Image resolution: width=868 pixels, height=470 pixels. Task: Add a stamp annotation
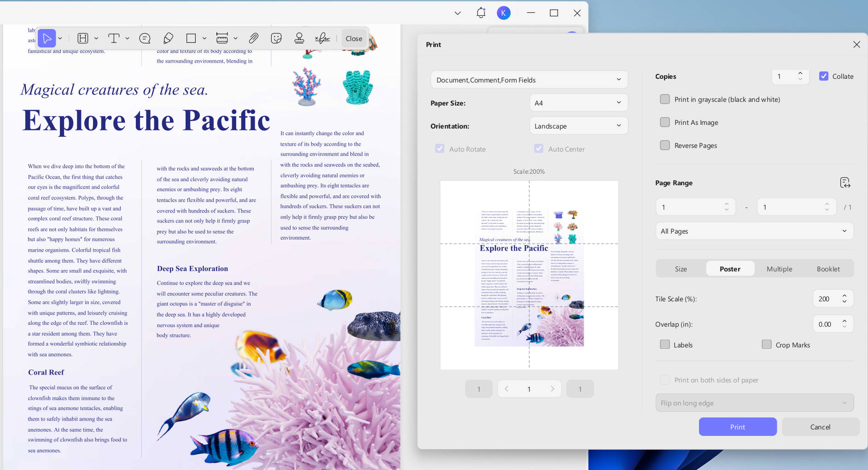point(299,38)
